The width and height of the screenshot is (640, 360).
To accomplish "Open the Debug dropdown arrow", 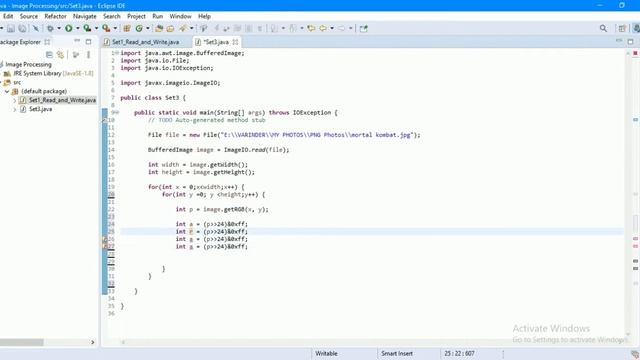I will pyautogui.click(x=59, y=28).
